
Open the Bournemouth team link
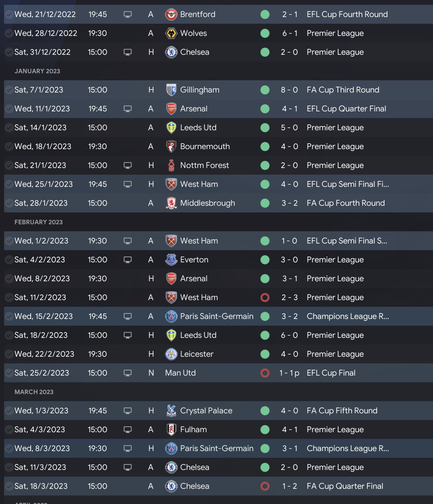pos(205,147)
